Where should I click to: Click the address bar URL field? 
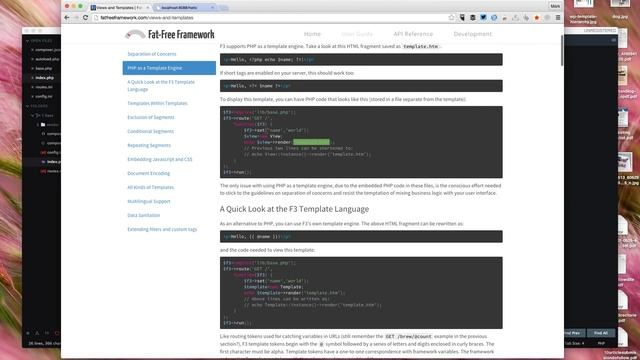point(269,18)
